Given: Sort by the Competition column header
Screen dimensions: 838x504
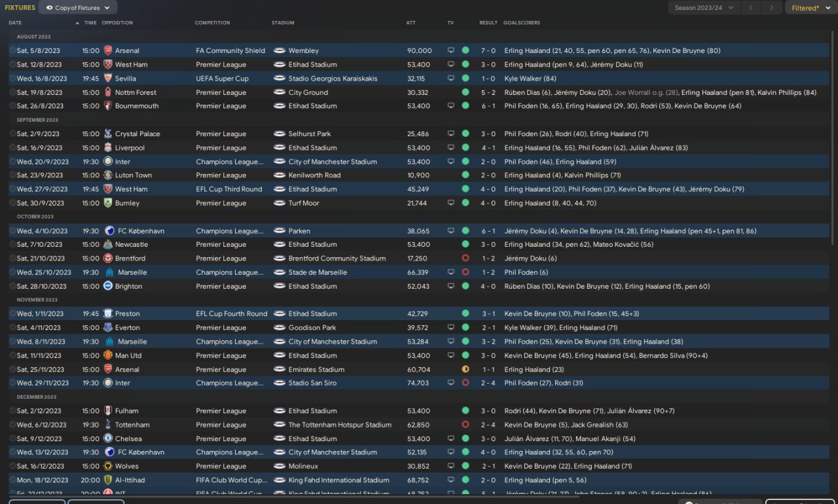Looking at the screenshot, I should [212, 23].
